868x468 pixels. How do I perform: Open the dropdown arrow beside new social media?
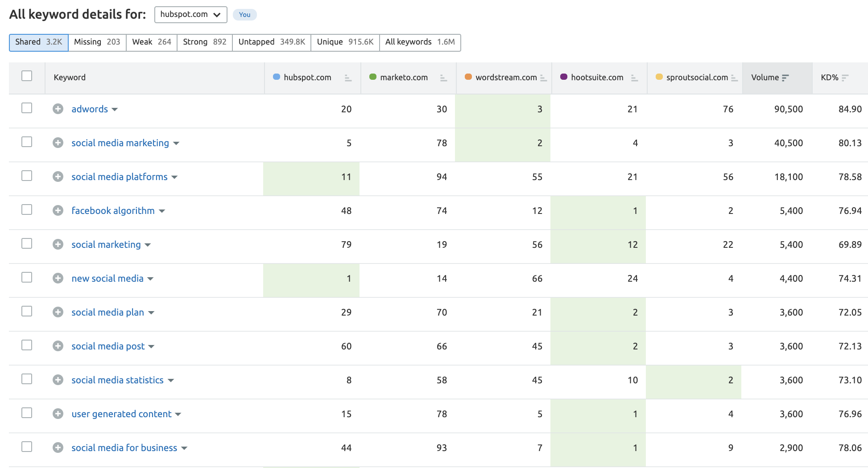(151, 279)
